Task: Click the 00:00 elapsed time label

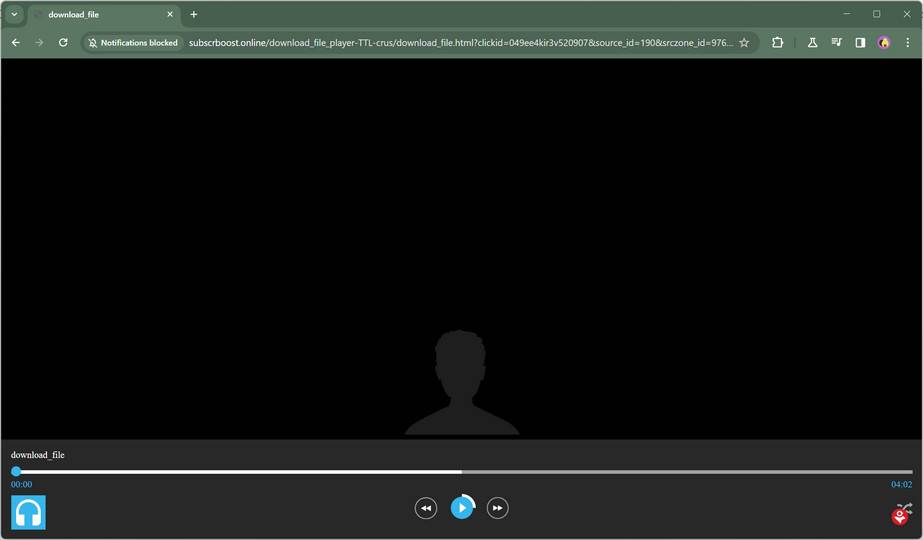Action: tap(21, 485)
